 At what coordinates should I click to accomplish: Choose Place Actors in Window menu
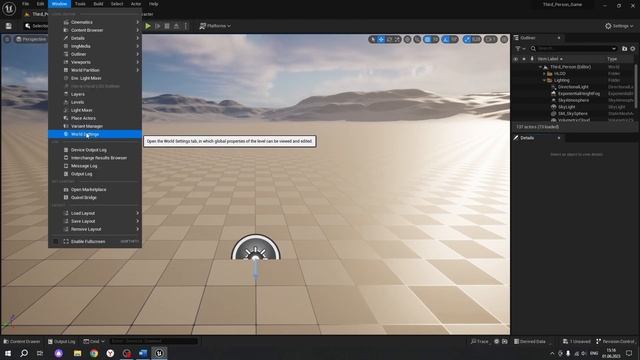click(x=95, y=118)
